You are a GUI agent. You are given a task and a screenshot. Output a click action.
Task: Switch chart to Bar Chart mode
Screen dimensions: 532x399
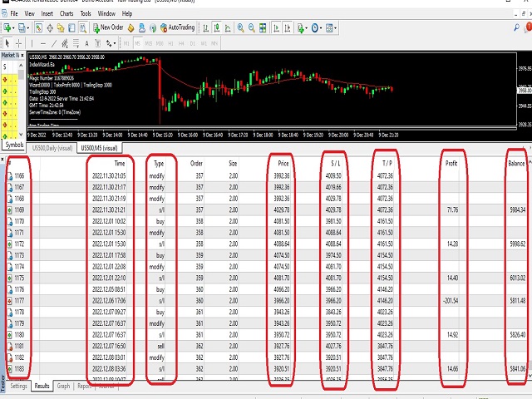coord(205,27)
